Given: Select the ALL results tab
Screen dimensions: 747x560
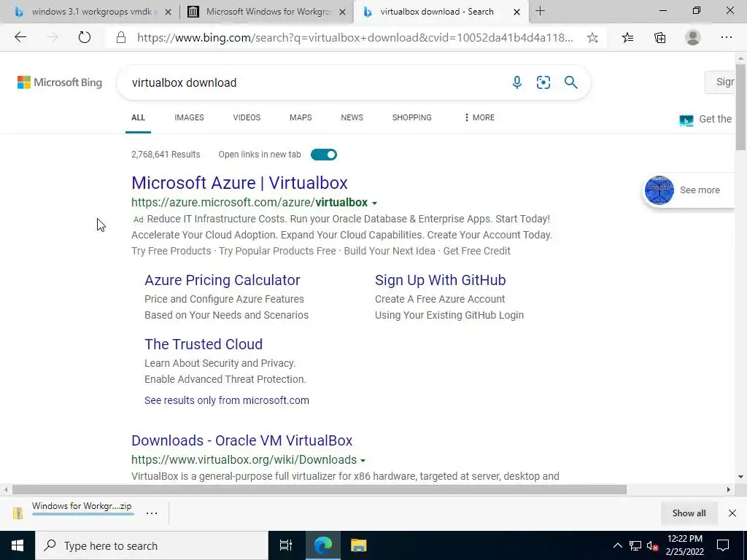Looking at the screenshot, I should (138, 117).
